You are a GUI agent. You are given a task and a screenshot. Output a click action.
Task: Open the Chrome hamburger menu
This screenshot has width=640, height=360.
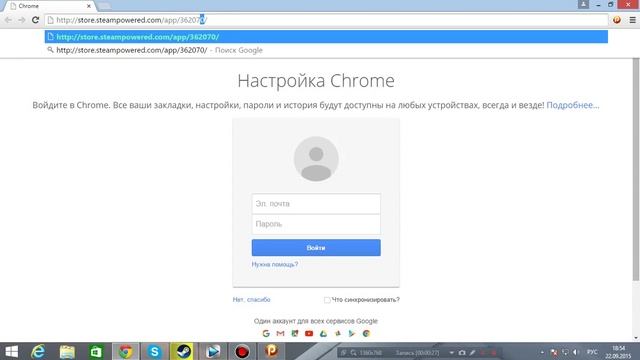point(632,20)
